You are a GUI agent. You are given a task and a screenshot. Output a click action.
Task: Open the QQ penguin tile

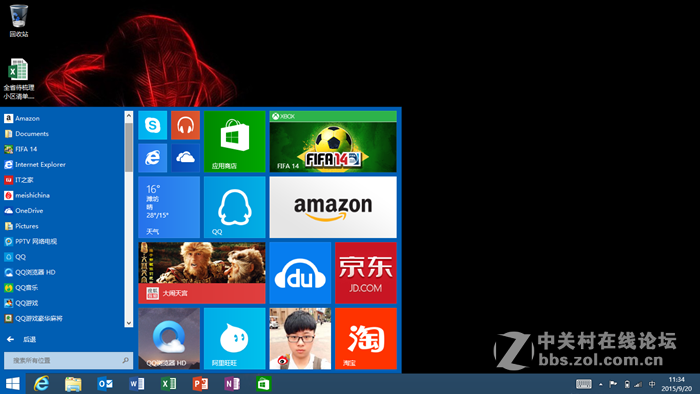point(235,207)
